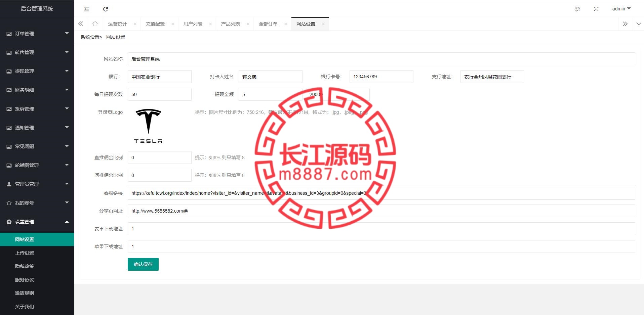Open the admin user dropdown
644x315 pixels.
pos(621,9)
